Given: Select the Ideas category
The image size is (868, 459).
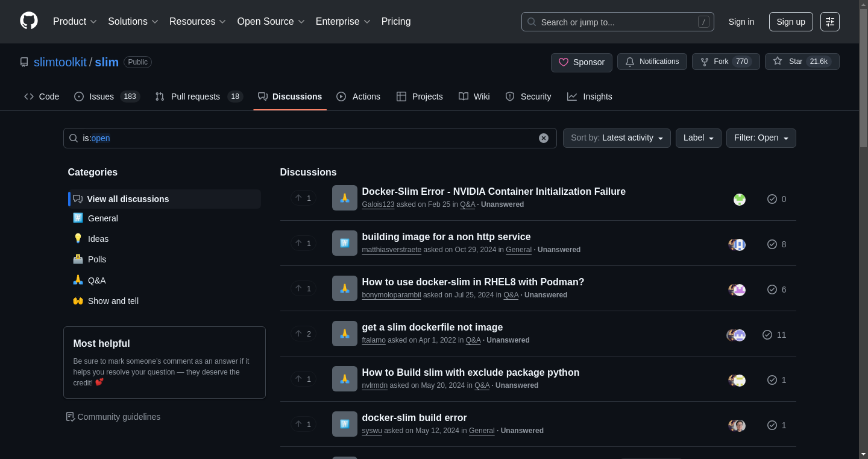Looking at the screenshot, I should point(164,239).
